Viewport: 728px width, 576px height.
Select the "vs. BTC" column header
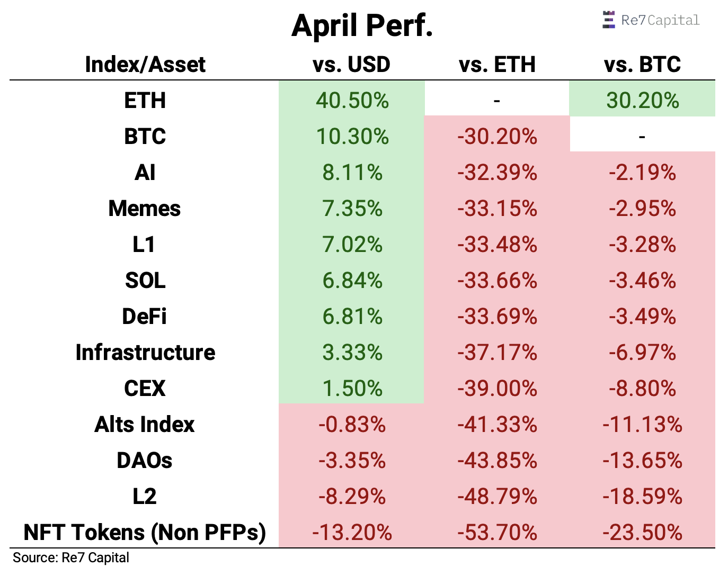point(642,65)
